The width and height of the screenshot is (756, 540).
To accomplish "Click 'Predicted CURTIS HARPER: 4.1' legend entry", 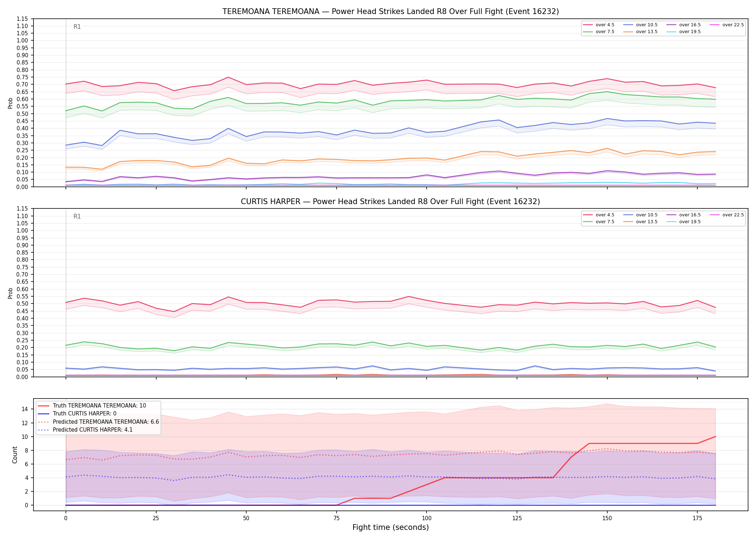I will (85, 430).
